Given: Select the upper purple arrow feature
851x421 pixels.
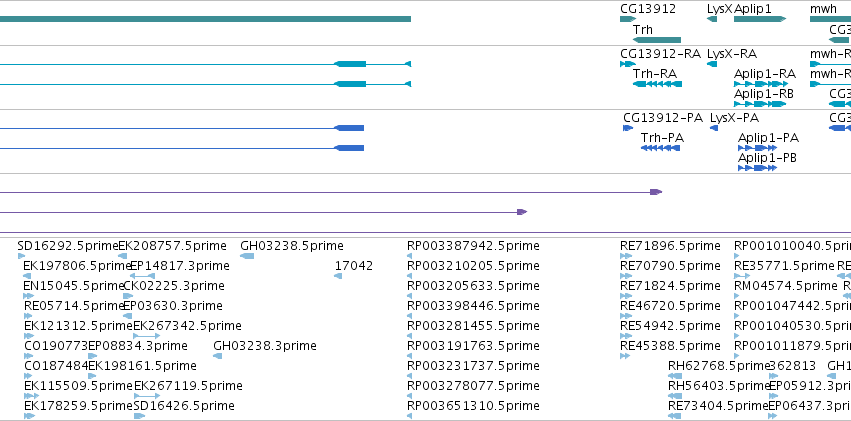Looking at the screenshot, I should coord(331,192).
